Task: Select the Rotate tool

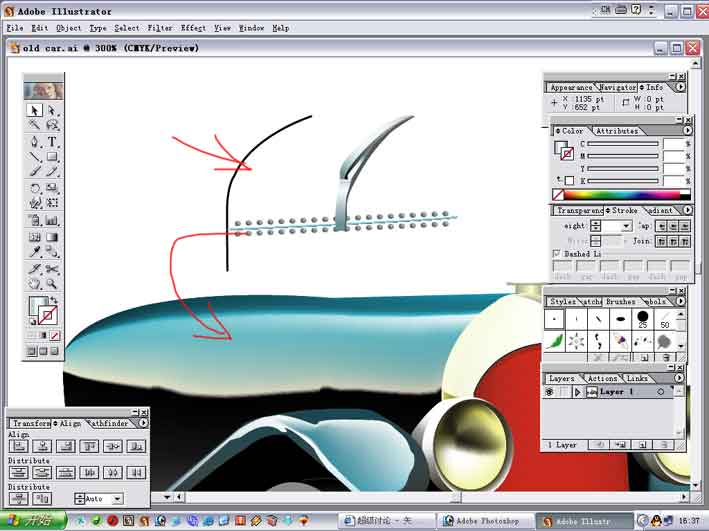Action: pyautogui.click(x=34, y=188)
